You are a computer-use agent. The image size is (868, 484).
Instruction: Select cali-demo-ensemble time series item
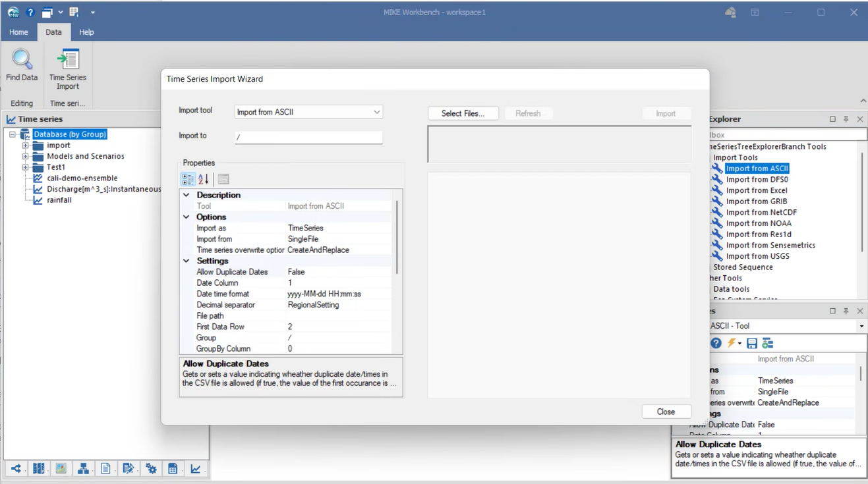tap(82, 178)
